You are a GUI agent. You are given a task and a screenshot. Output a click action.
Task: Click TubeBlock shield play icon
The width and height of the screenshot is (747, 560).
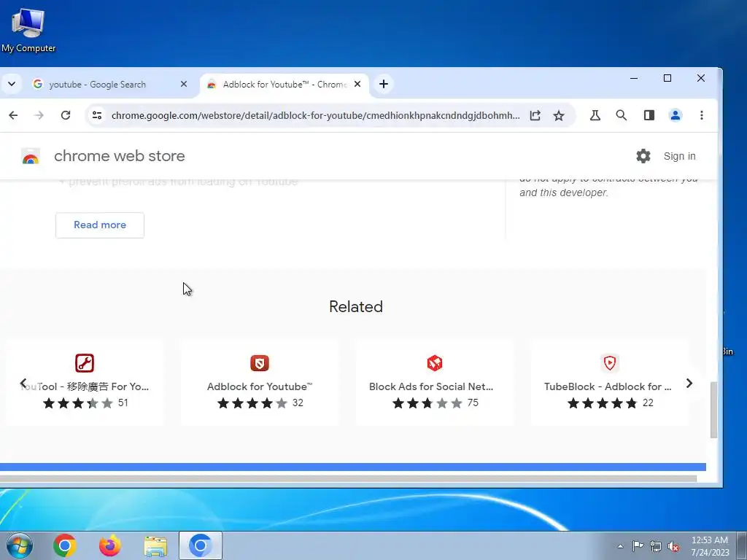610,363
